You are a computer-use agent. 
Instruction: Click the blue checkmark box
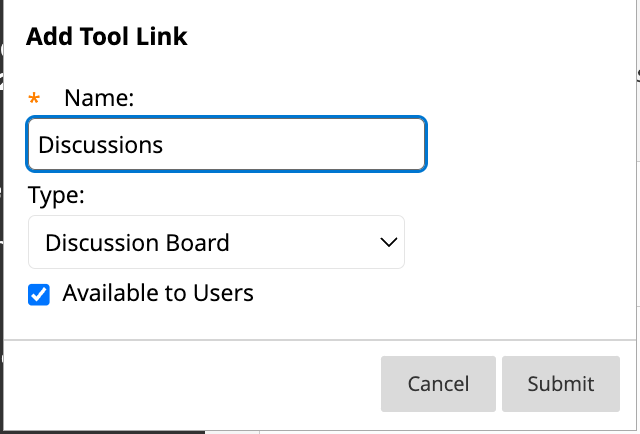click(x=40, y=295)
